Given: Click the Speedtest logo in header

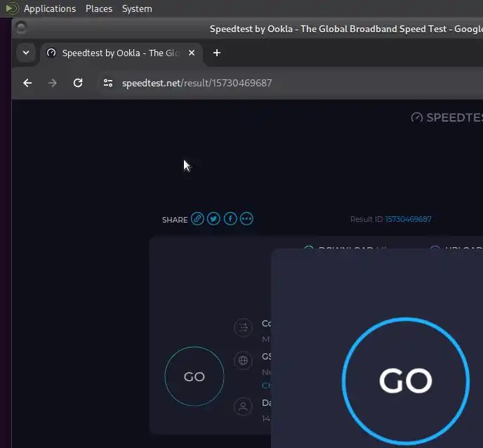Looking at the screenshot, I should click(x=446, y=117).
